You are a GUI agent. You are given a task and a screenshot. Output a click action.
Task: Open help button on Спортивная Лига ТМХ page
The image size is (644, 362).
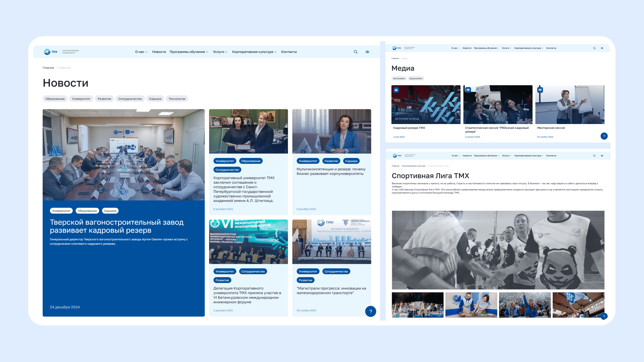[x=604, y=316]
